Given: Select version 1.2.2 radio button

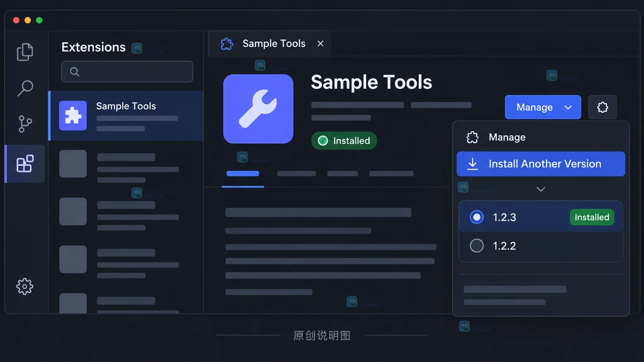Looking at the screenshot, I should point(477,246).
